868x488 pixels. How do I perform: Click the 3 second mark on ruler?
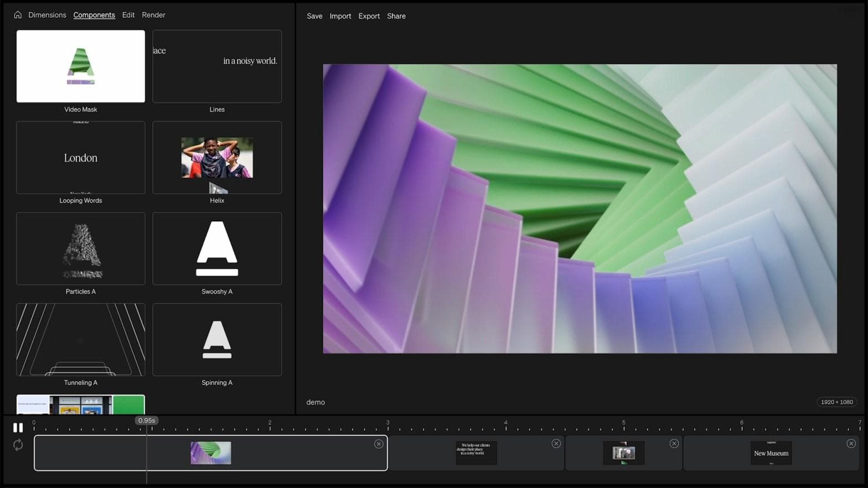387,423
